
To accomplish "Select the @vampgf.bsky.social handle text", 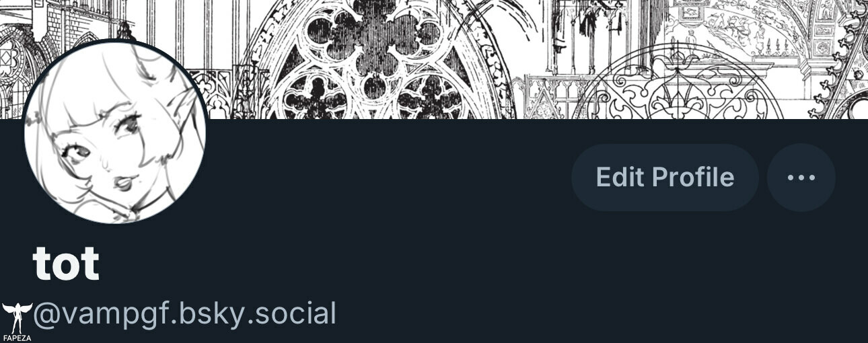I will pyautogui.click(x=184, y=314).
